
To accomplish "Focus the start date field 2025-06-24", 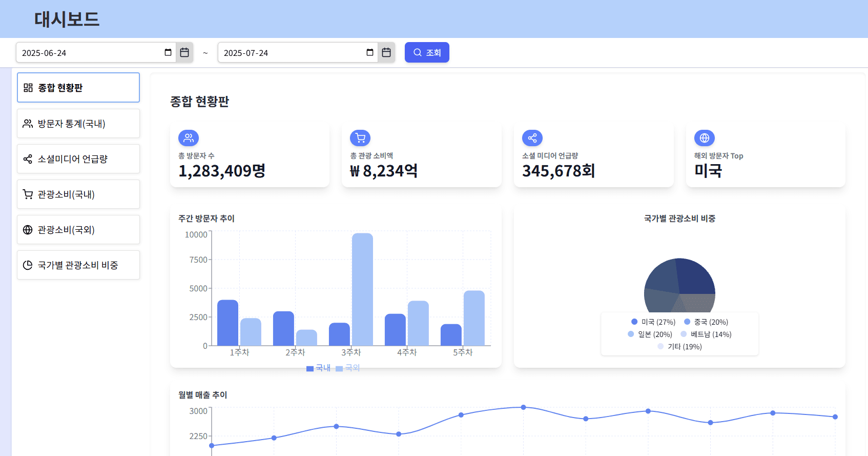I will pyautogui.click(x=96, y=52).
